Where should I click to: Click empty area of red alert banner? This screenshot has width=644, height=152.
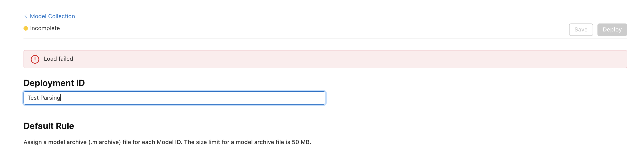tap(350, 59)
